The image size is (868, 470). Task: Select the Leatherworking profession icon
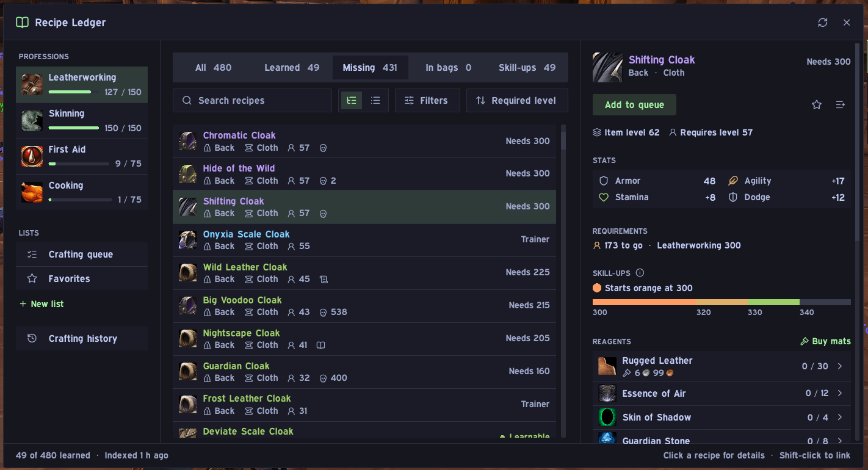click(32, 84)
